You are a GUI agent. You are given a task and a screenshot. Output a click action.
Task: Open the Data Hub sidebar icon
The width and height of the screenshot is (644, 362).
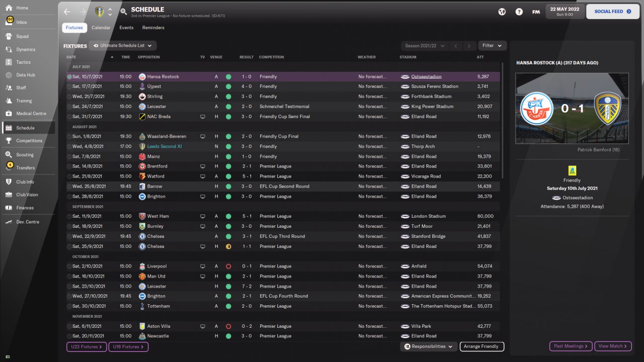click(x=9, y=75)
